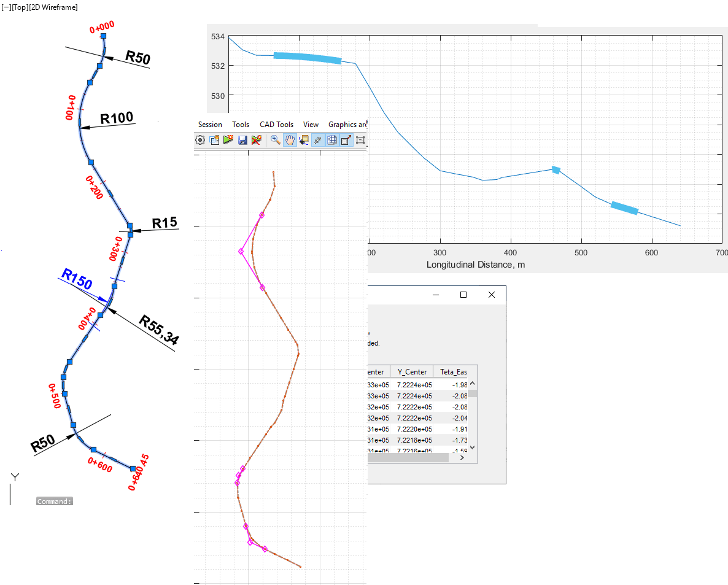Toggle the grid display button
The width and height of the screenshot is (728, 585).
pos(332,140)
